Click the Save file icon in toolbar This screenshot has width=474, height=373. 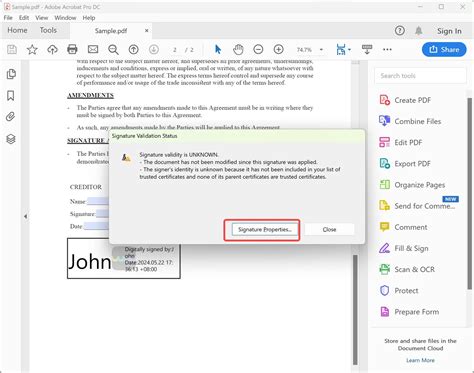coord(12,50)
